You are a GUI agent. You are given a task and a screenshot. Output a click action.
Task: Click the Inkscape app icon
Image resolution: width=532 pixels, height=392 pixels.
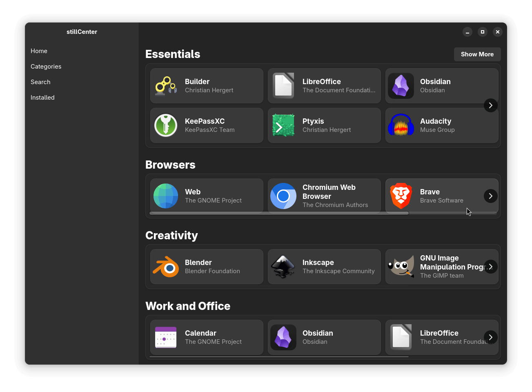click(x=283, y=267)
